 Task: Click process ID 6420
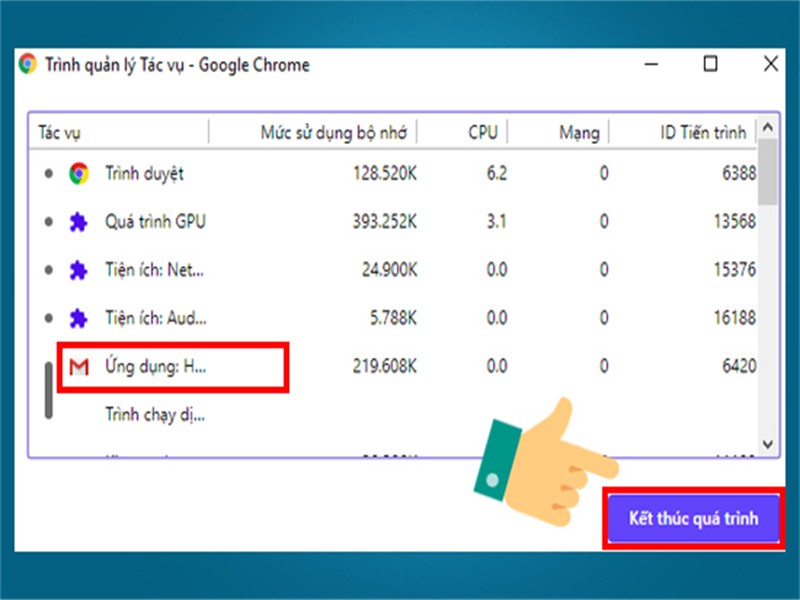coord(739,366)
